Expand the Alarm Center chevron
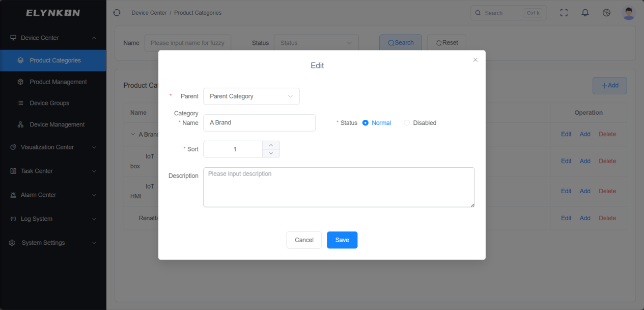Viewport: 644px width, 310px height. 94,195
